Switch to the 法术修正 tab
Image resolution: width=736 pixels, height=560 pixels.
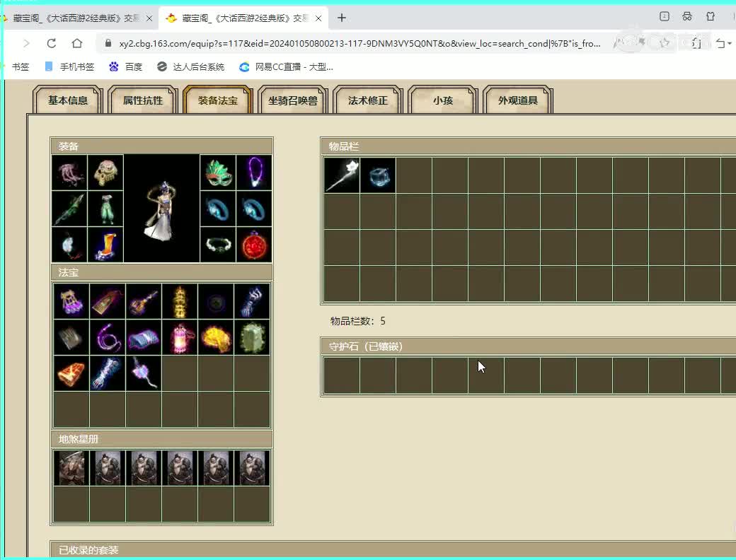click(367, 100)
